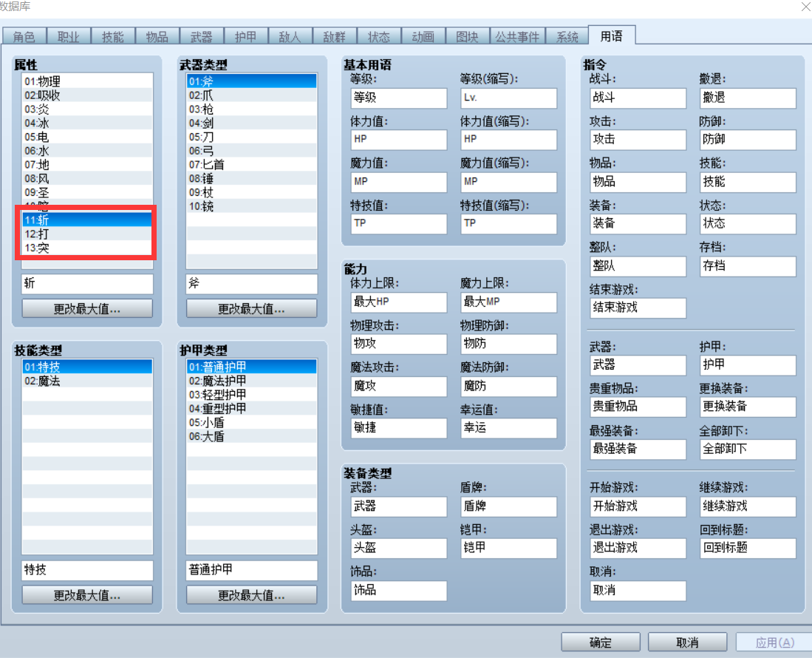Image resolution: width=812 pixels, height=658 pixels.
Task: Select 04:重型护甲 in armor types
Action: click(x=252, y=408)
